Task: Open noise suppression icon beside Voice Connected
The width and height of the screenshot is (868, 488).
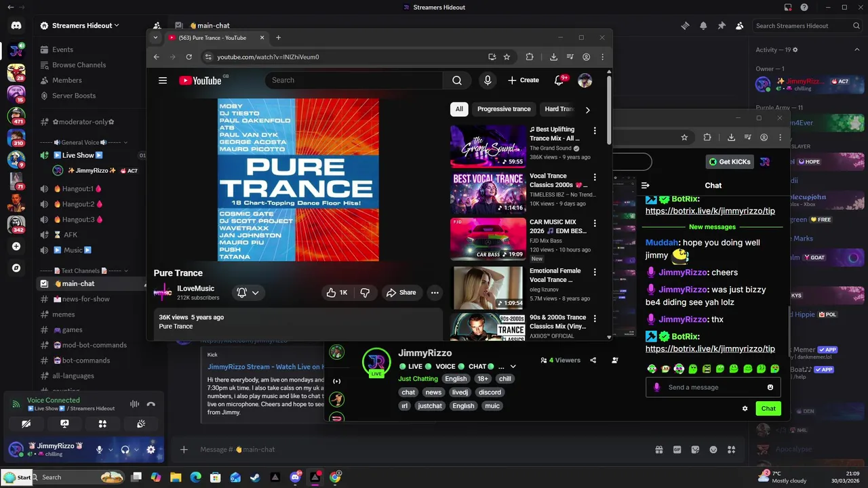Action: [134, 404]
